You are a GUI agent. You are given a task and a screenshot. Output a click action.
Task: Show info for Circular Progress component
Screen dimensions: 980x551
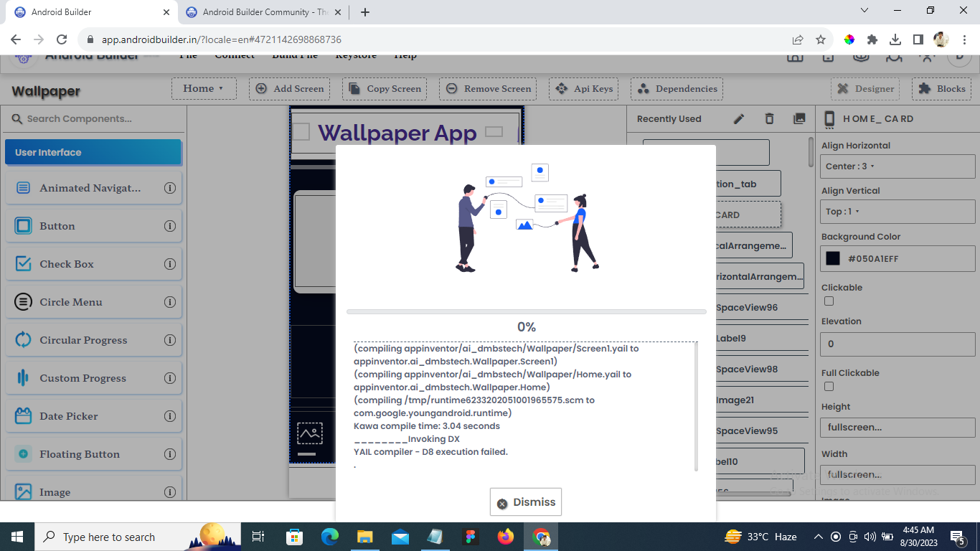pyautogui.click(x=170, y=340)
